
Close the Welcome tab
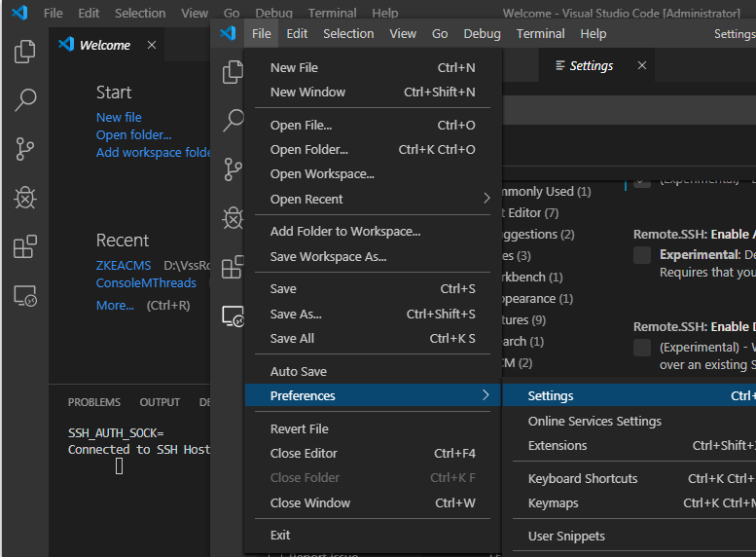152,45
